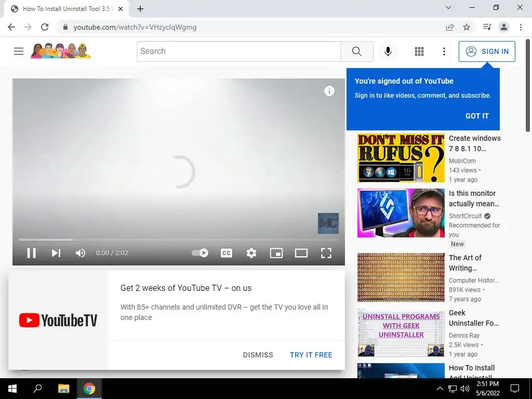Dismiss the YouTube TV promotion
This screenshot has height=399, width=532.
click(x=258, y=355)
